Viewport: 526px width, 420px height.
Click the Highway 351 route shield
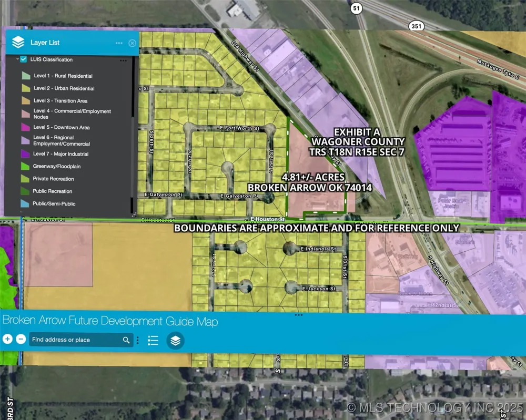(416, 26)
